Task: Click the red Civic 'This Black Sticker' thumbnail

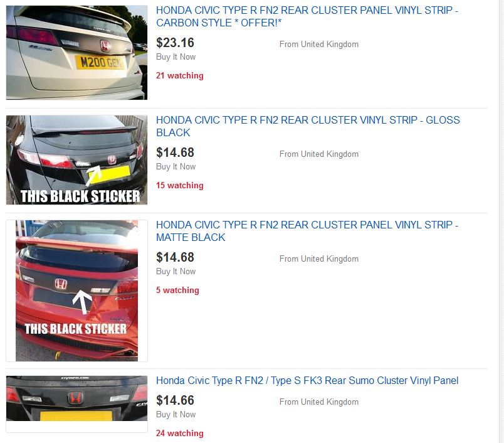Action: [77, 291]
